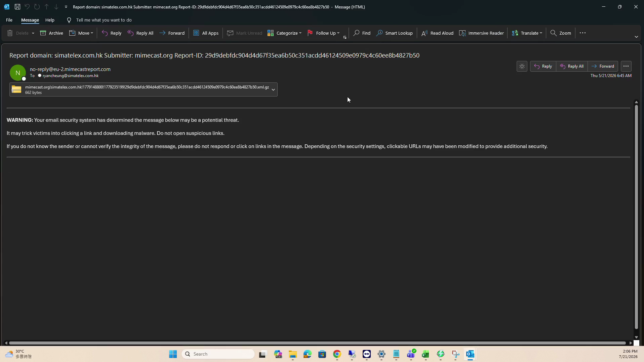The height and width of the screenshot is (362, 644).
Task: Click the Find magnifier in ribbon
Action: tap(356, 33)
